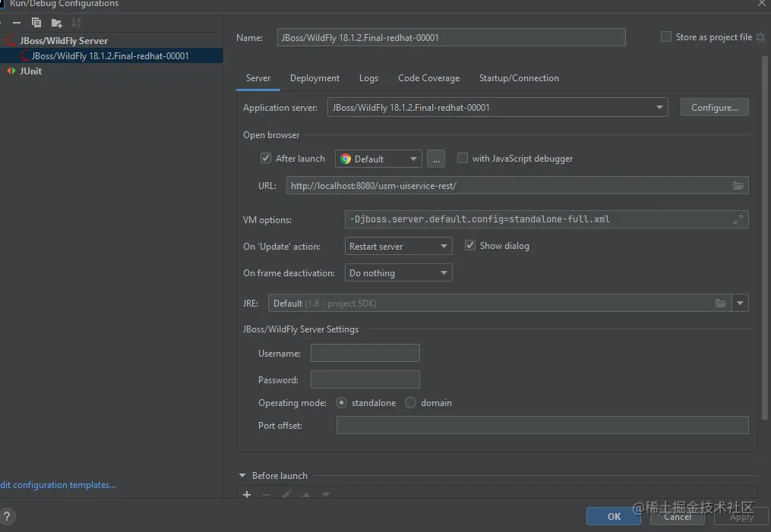Remove configuration with the minus icon
Screen dimensions: 771x532
(x=17, y=23)
